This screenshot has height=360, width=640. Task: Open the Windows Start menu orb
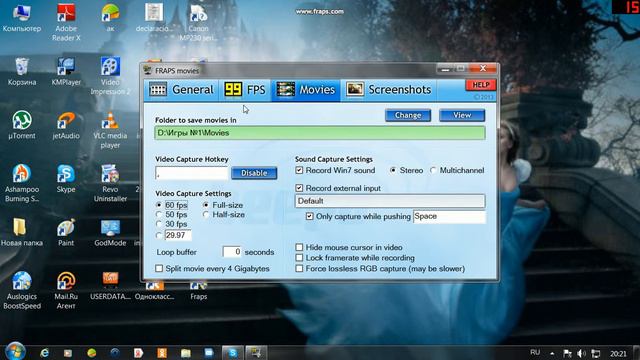click(15, 351)
